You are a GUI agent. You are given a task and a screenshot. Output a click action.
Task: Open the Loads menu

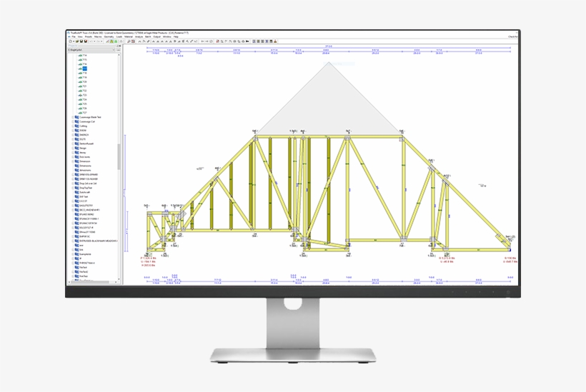tap(119, 37)
